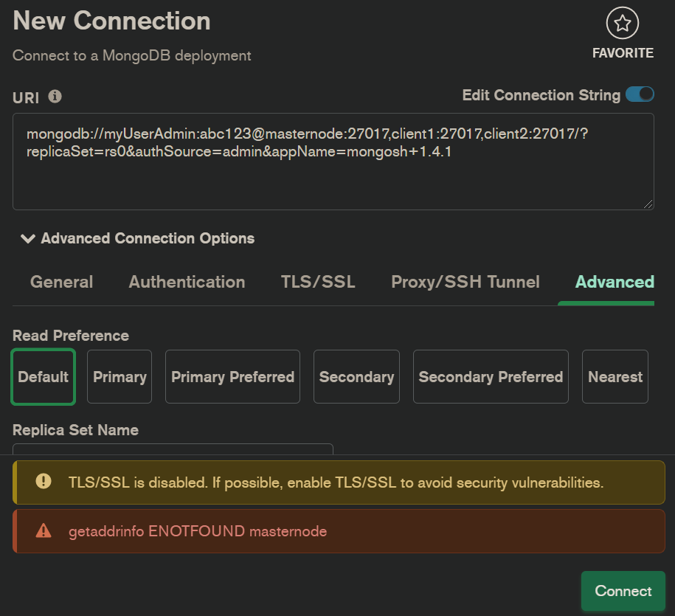Toggle the Edit Connection String switch

[639, 94]
